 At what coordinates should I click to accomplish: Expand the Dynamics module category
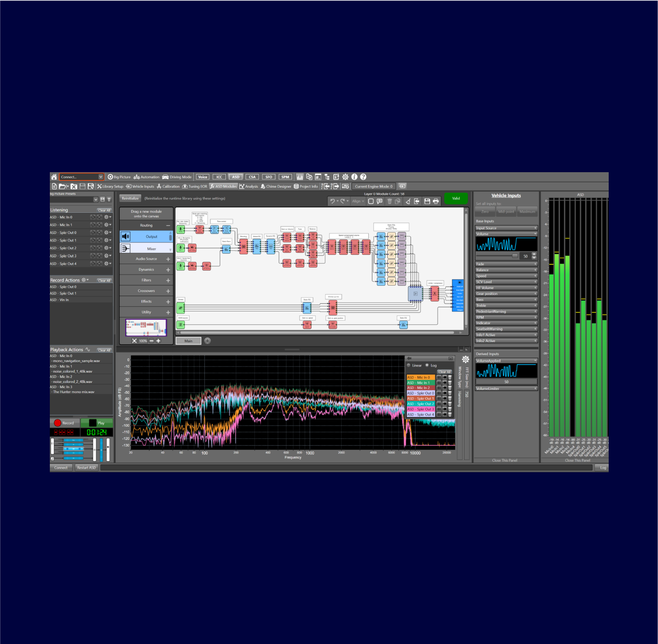point(168,270)
